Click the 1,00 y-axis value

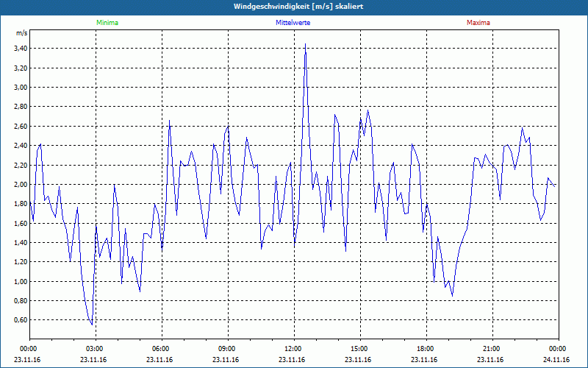(x=21, y=282)
